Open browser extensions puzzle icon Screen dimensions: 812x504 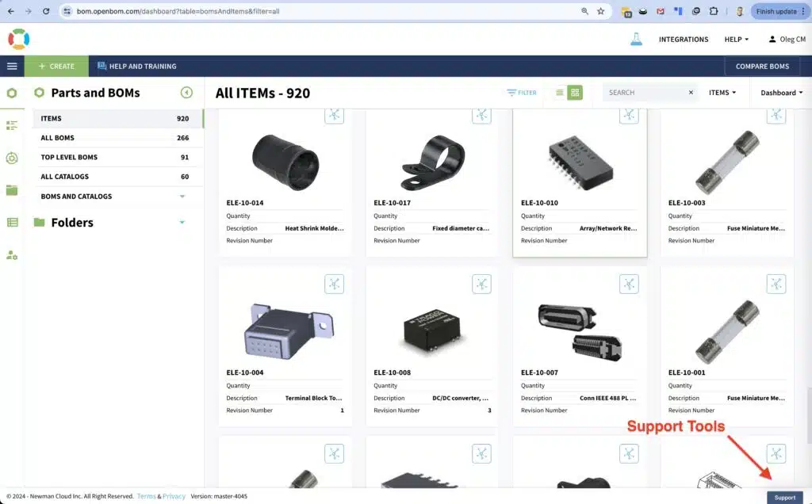(714, 11)
